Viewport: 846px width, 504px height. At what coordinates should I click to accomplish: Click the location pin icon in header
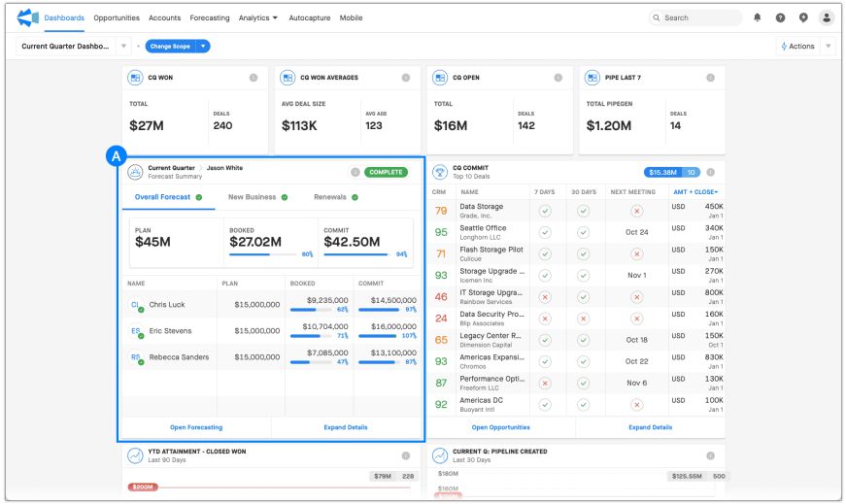tap(803, 17)
